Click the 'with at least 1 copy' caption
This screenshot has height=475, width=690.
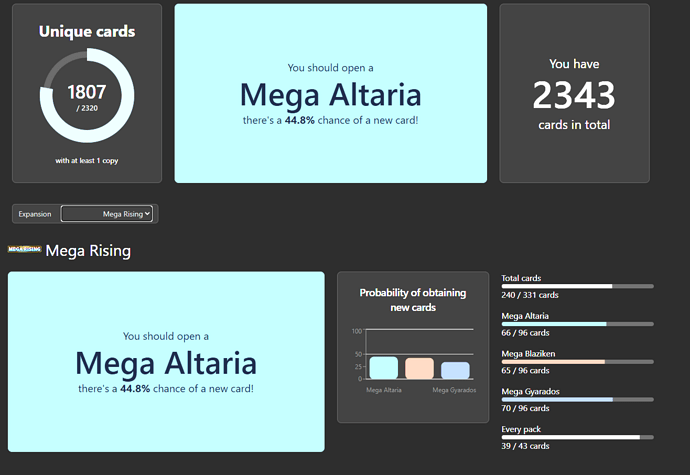pos(87,161)
